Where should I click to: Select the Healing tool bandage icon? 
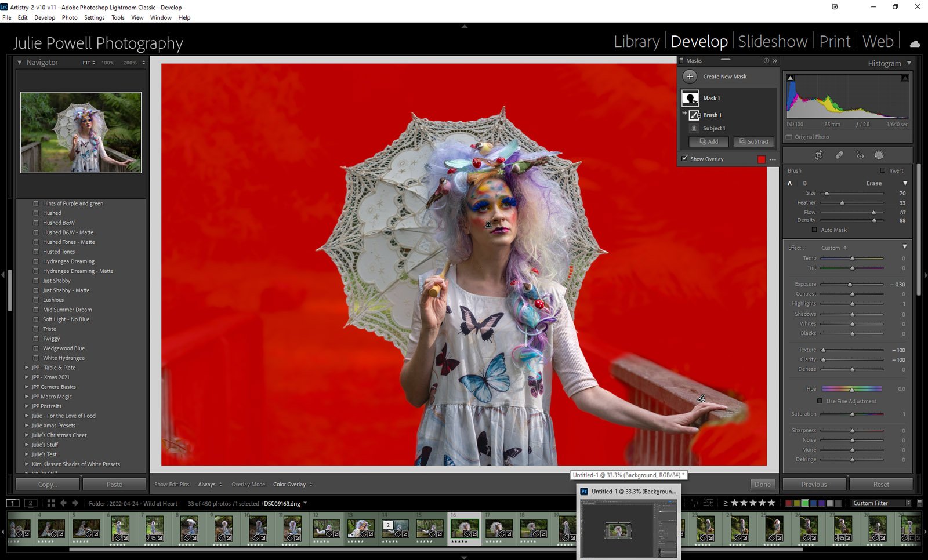coord(839,155)
